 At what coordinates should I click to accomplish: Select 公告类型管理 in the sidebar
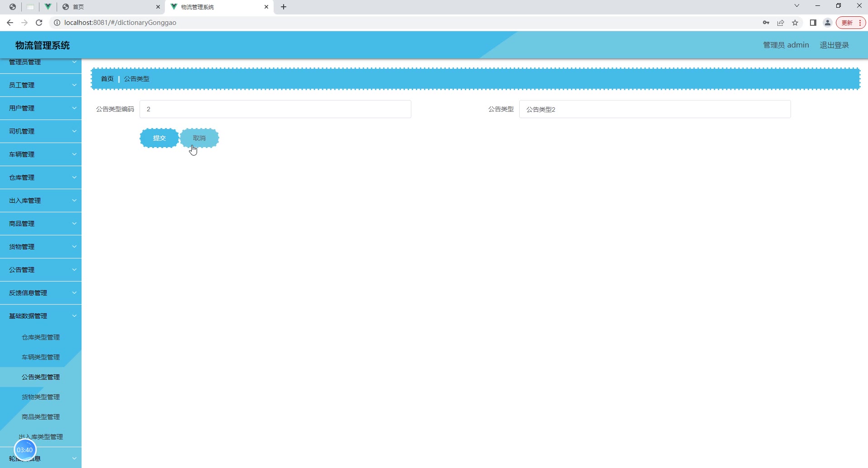41,377
